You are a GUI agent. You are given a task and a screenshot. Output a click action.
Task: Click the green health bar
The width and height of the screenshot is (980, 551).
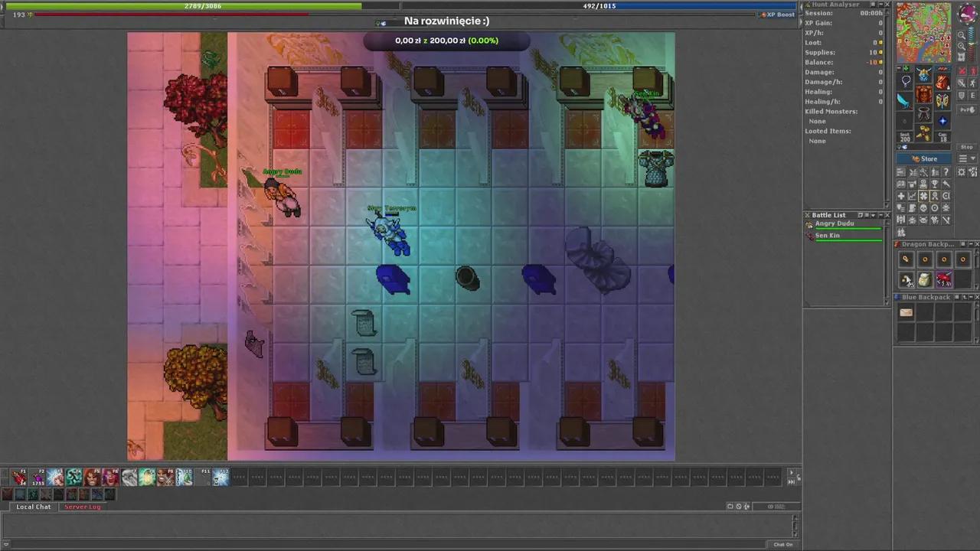pos(184,6)
